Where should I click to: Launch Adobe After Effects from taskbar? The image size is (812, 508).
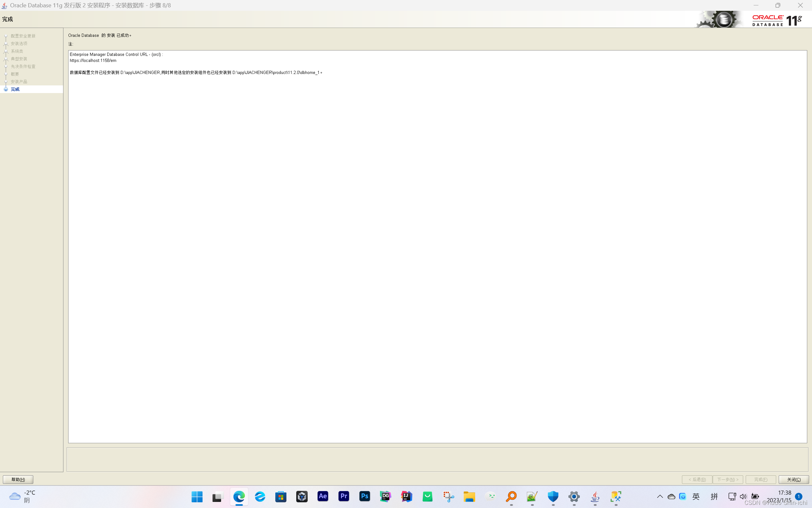(323, 496)
